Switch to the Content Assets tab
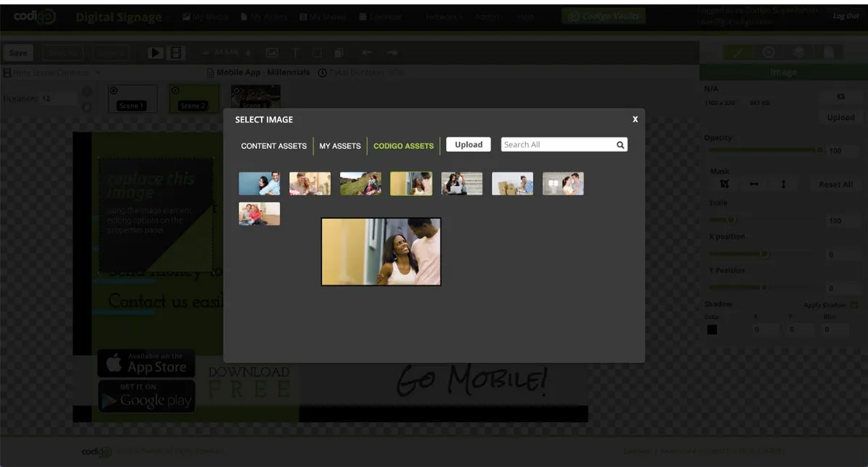Viewport: 868px width, 467px height. (x=273, y=146)
